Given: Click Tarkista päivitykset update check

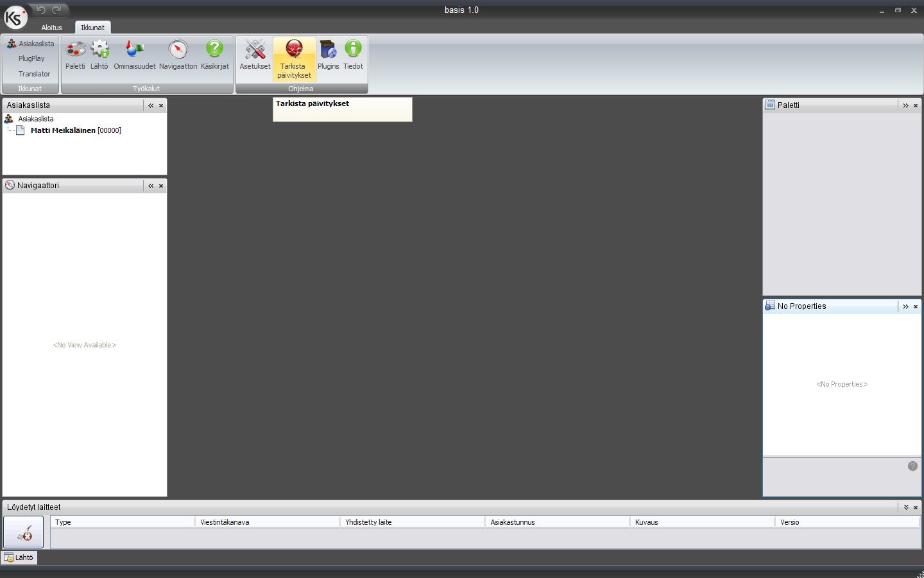Looking at the screenshot, I should coord(295,58).
